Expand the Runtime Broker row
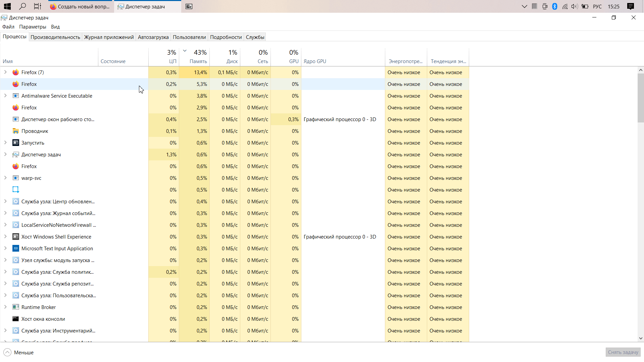The height and width of the screenshot is (362, 644). (x=5, y=307)
